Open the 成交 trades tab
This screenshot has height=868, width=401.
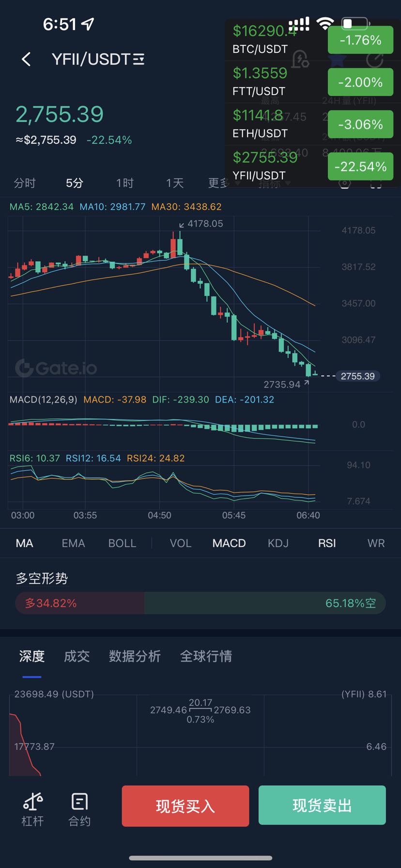point(77,656)
